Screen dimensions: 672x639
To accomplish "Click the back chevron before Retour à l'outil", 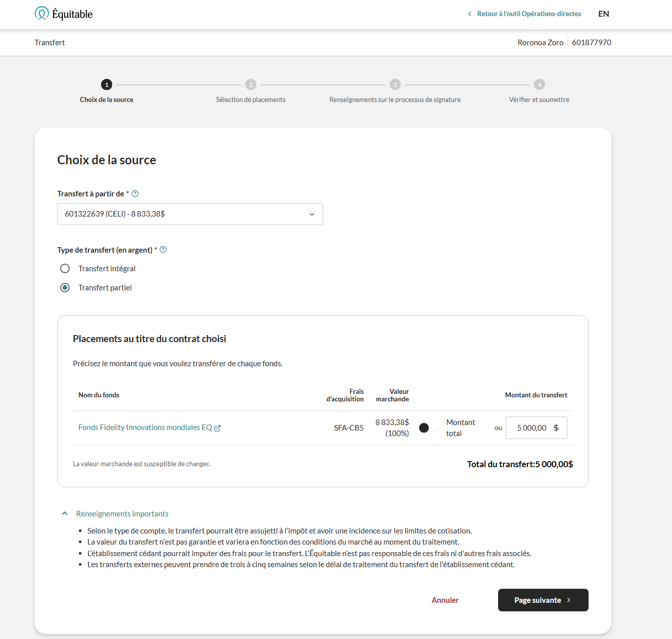I will pos(469,14).
